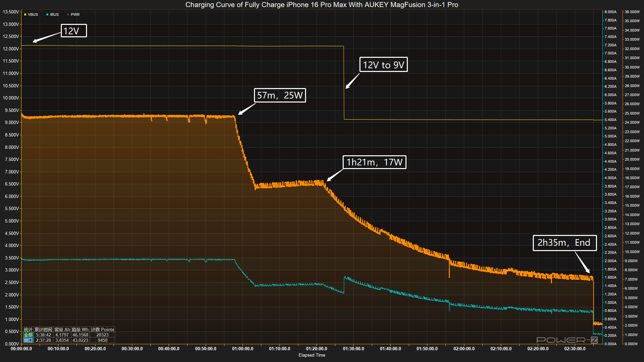
Task: Click the 17.000W power axis label
Action: coord(632,187)
